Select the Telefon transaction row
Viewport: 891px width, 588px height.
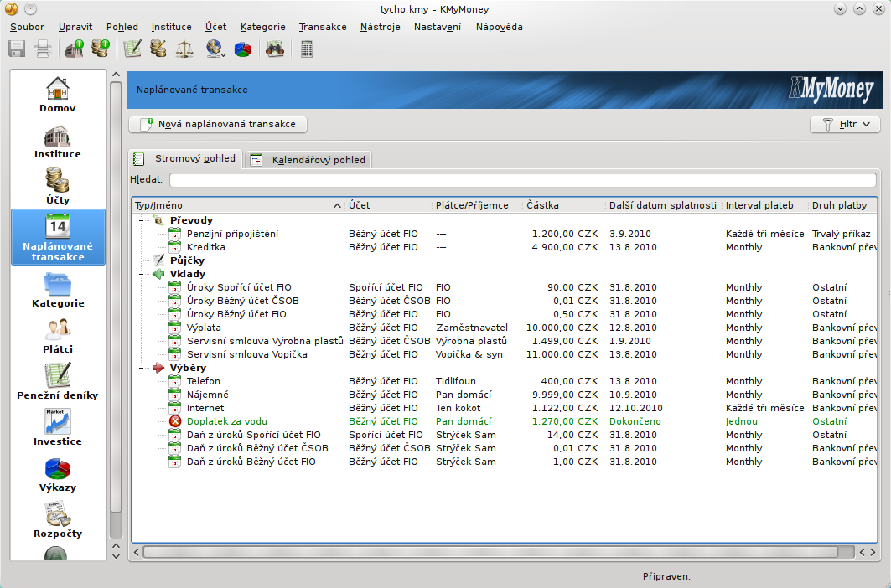[x=505, y=381]
